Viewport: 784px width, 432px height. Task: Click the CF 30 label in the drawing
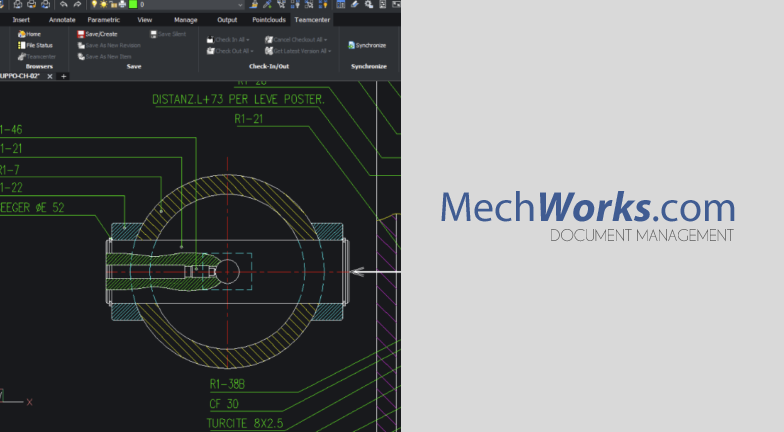pyautogui.click(x=224, y=404)
